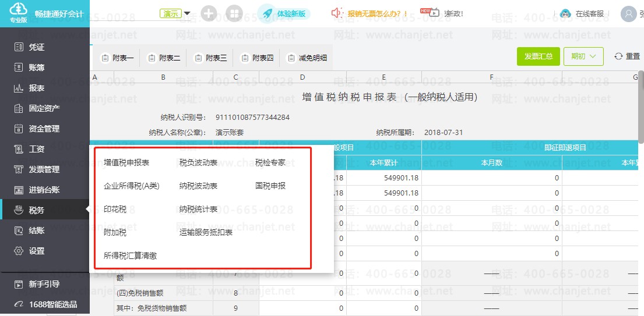Switch to the 附表二 tab
The image size is (644, 316).
(x=164, y=58)
